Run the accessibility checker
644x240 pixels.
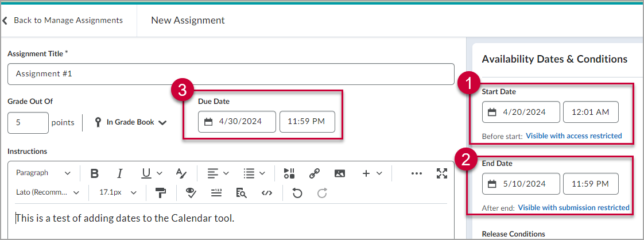tap(190, 193)
